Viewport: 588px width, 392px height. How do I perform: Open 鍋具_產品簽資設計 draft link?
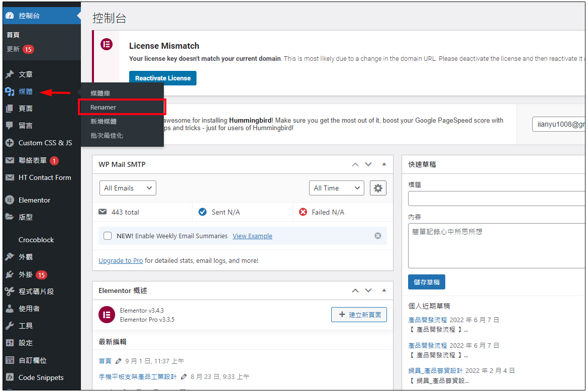(435, 370)
